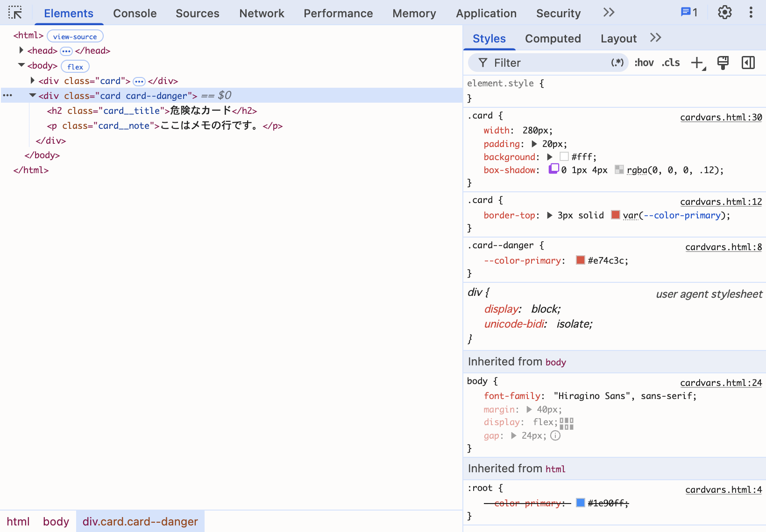Open the box-shadow editor icon
Image resolution: width=766 pixels, height=532 pixels.
tap(553, 168)
